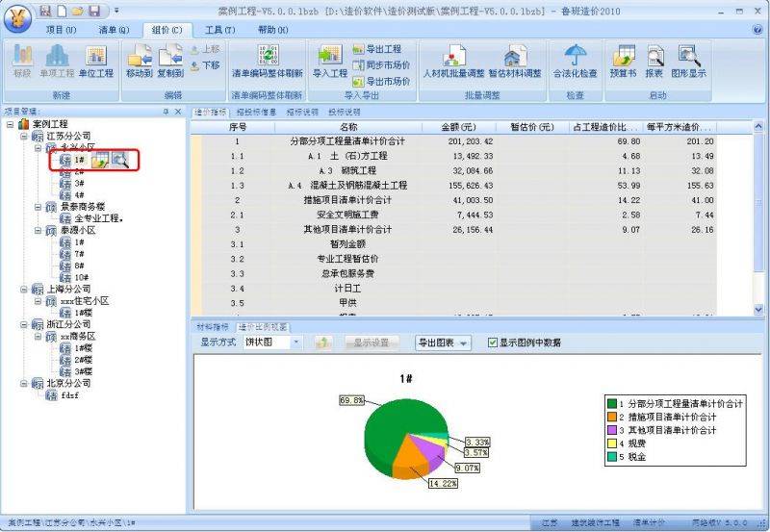Click the yellow icon button before 显示设置
This screenshot has width=770, height=532.
(x=322, y=342)
